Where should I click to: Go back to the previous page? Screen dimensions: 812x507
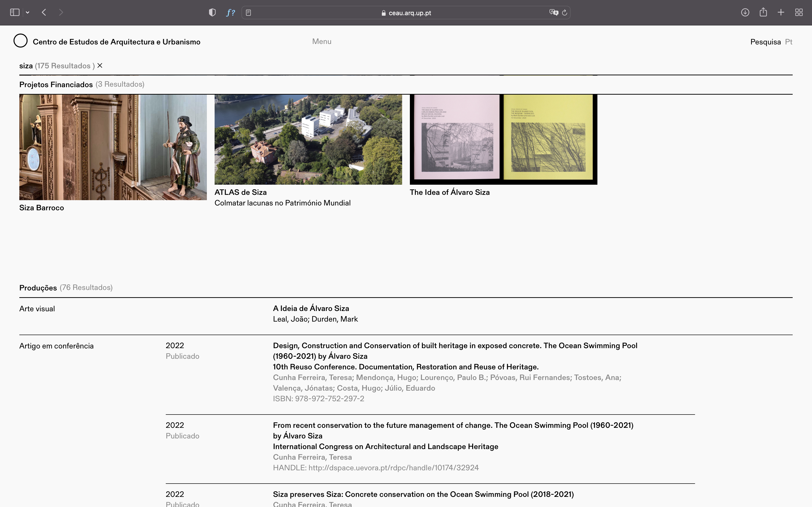[44, 12]
